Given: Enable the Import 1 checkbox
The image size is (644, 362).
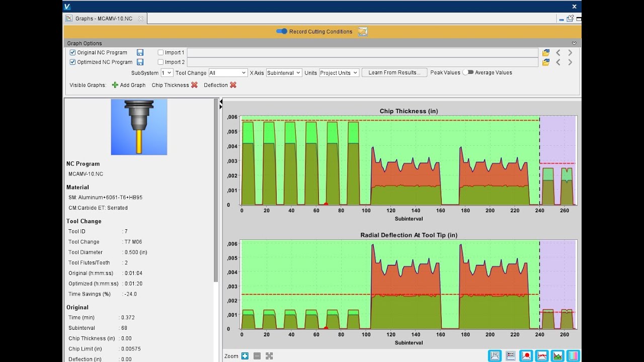Looking at the screenshot, I should point(160,52).
